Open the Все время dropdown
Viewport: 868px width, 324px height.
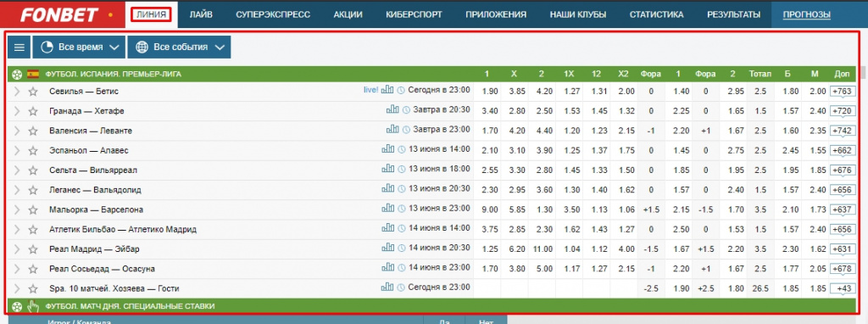[x=79, y=47]
